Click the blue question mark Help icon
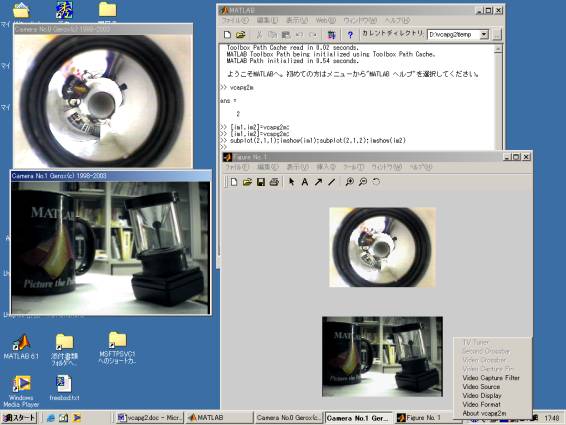This screenshot has width=566, height=425. [x=350, y=35]
